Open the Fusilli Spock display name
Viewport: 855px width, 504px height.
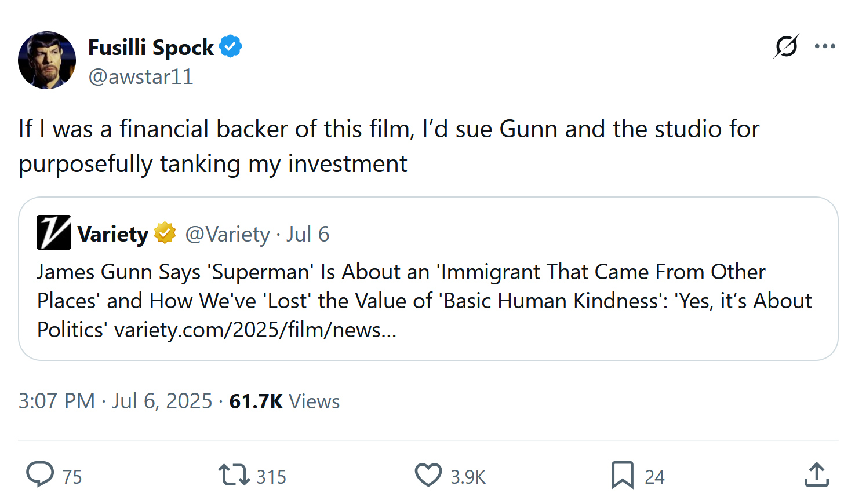point(151,48)
